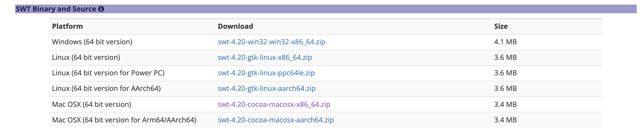Image resolution: width=644 pixels, height=132 pixels.
Task: Click the Linux AArch64 platform cell
Action: 106,88
